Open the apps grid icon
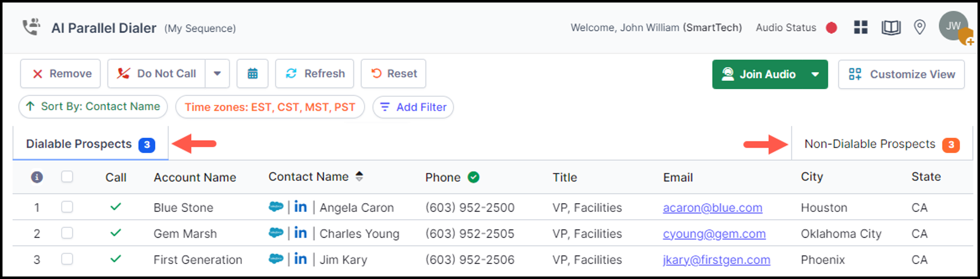 pos(861,27)
